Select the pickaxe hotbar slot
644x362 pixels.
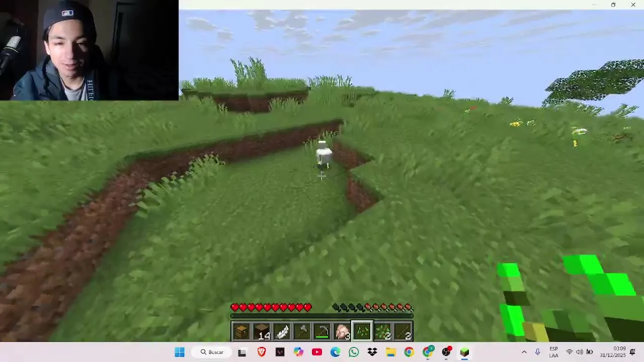coord(322,331)
